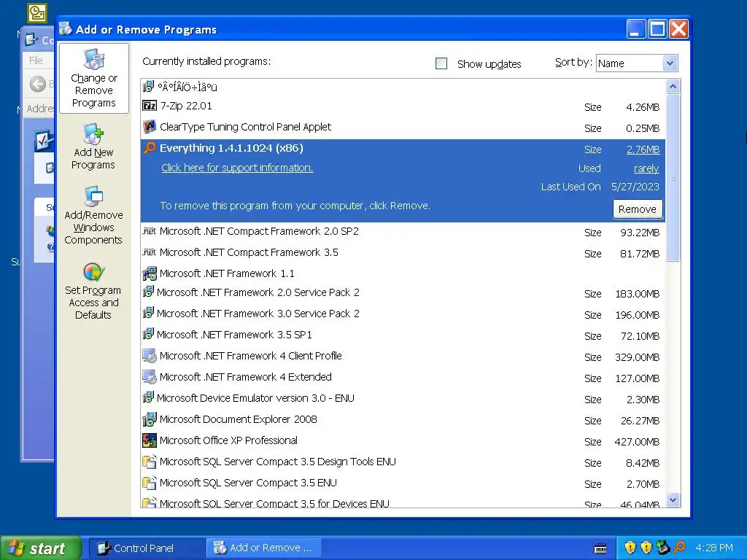Click icon of .NET Framework 4 Client Profile

click(x=150, y=356)
